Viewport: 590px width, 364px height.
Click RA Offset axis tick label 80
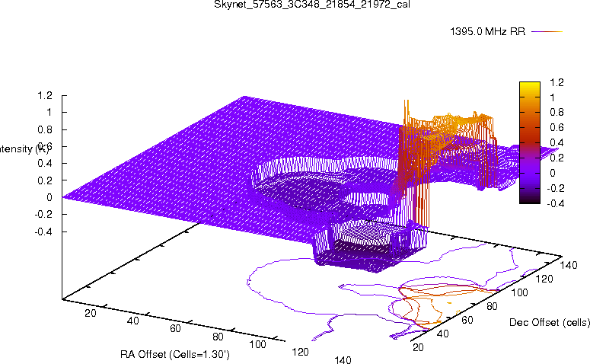pos(218,337)
